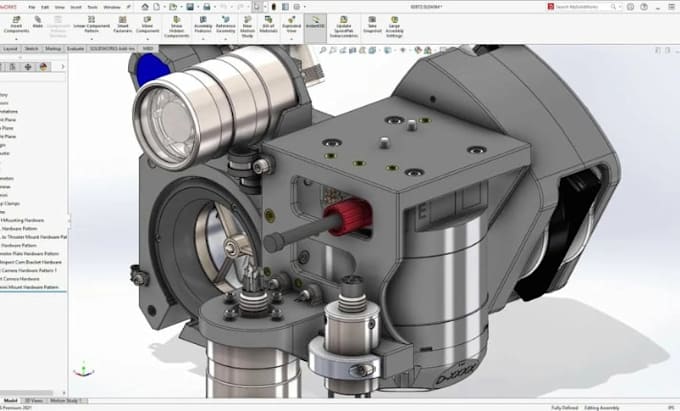The width and height of the screenshot is (680, 411).
Task: Select the 3D Views bottom tab
Action: click(34, 401)
